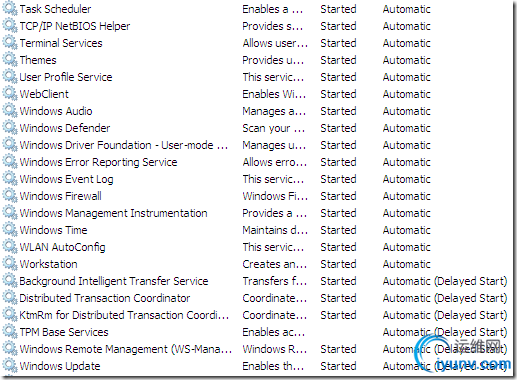This screenshot has height=380, width=517.
Task: Click the WLAN AutoConfig service name
Action: pyautogui.click(x=62, y=247)
